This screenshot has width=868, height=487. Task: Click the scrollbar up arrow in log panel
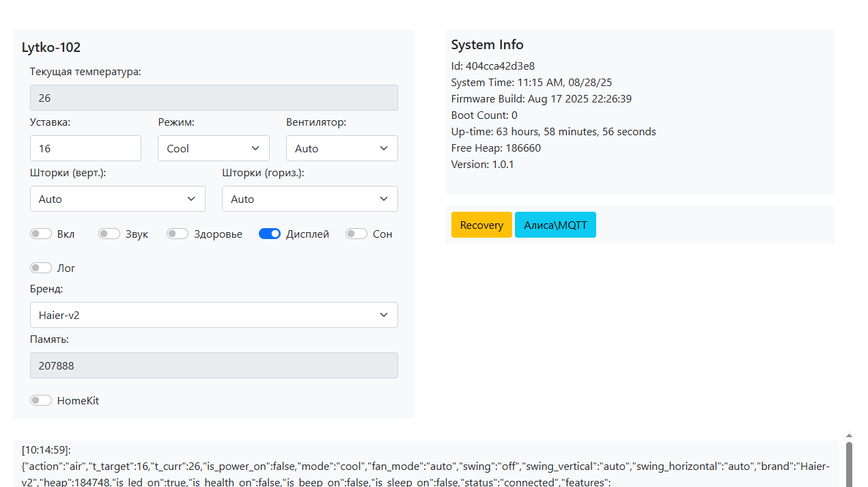849,436
